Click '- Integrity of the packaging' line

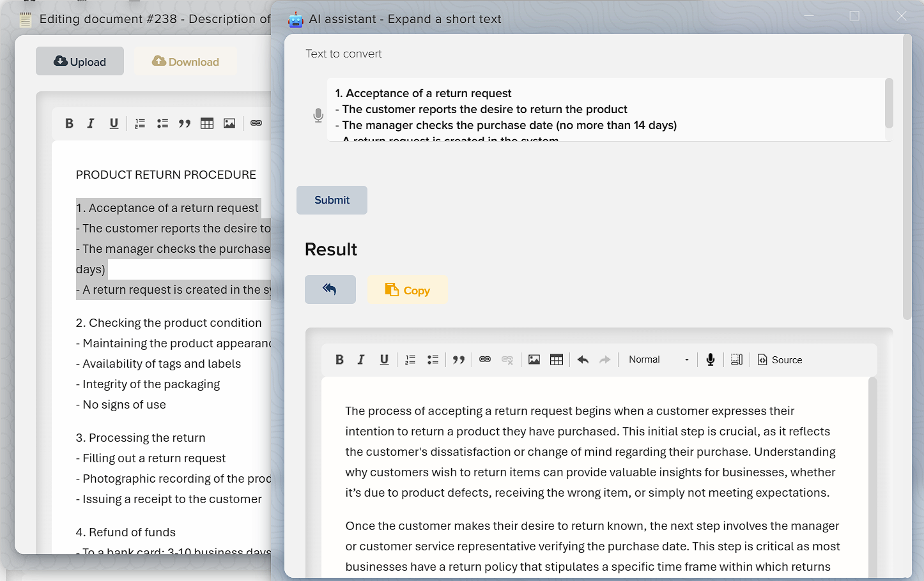tap(148, 384)
